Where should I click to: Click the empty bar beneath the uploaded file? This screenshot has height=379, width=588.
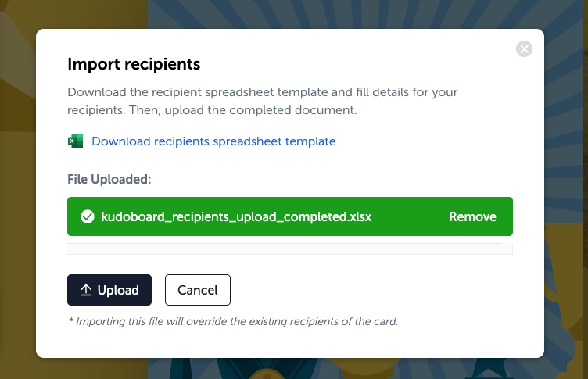tap(290, 249)
